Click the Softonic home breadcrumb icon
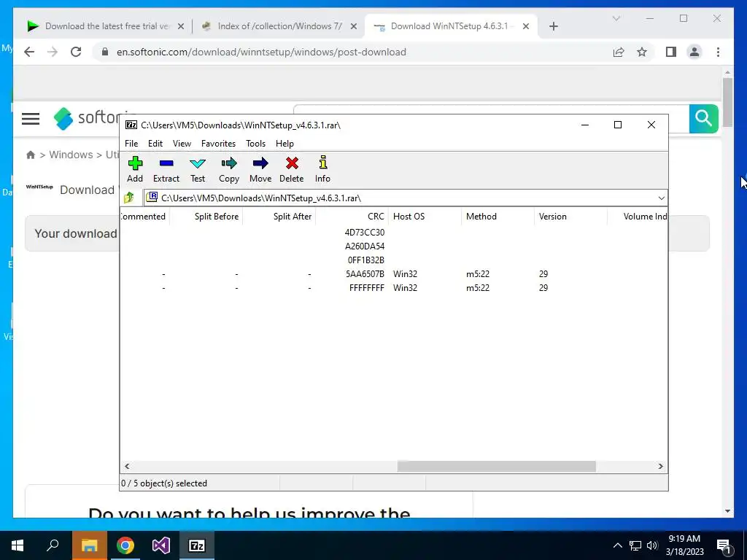747x560 pixels. click(x=31, y=155)
